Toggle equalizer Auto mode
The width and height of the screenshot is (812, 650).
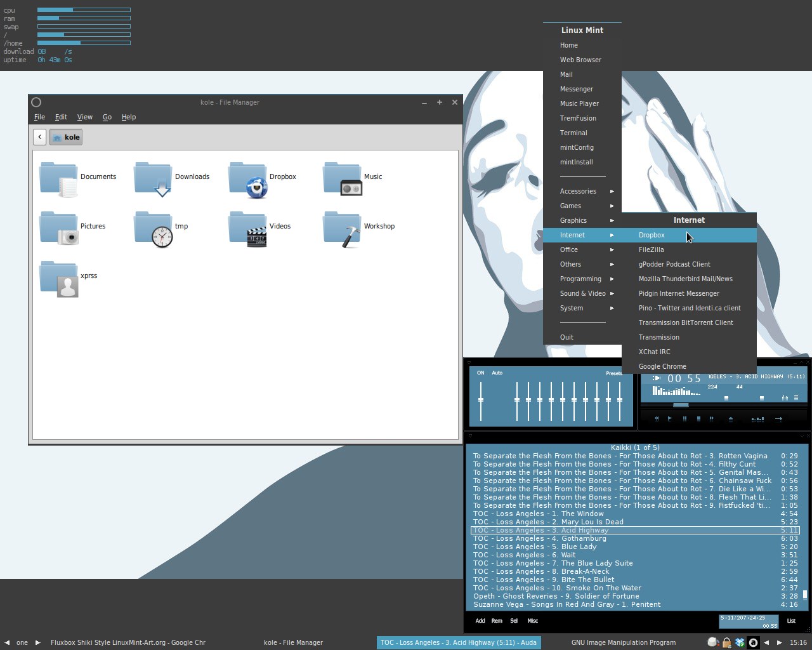click(497, 373)
